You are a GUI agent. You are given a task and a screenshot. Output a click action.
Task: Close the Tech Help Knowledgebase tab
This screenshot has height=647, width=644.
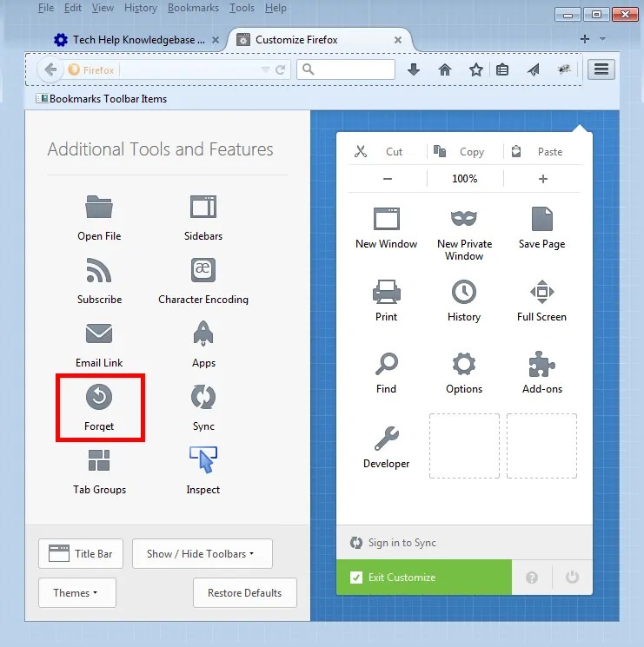[x=215, y=40]
